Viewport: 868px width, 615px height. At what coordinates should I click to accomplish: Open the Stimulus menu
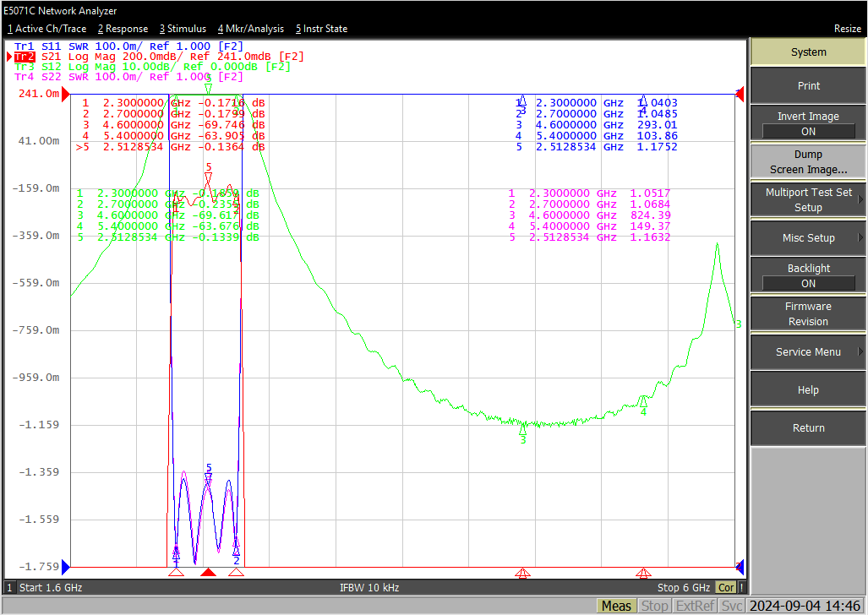click(183, 29)
